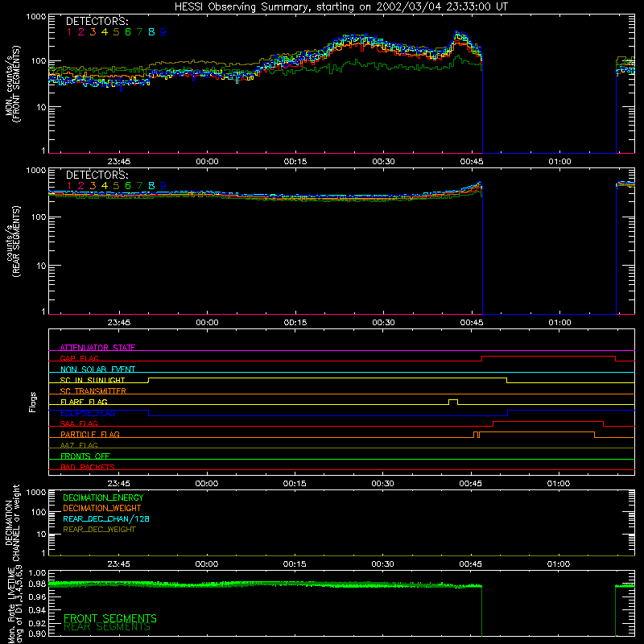Select detector number 1 in front segments legend
This screenshot has height=644, width=644.
[69, 31]
